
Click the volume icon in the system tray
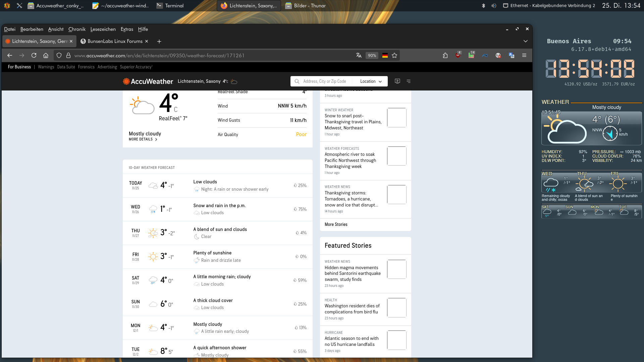coord(494,6)
